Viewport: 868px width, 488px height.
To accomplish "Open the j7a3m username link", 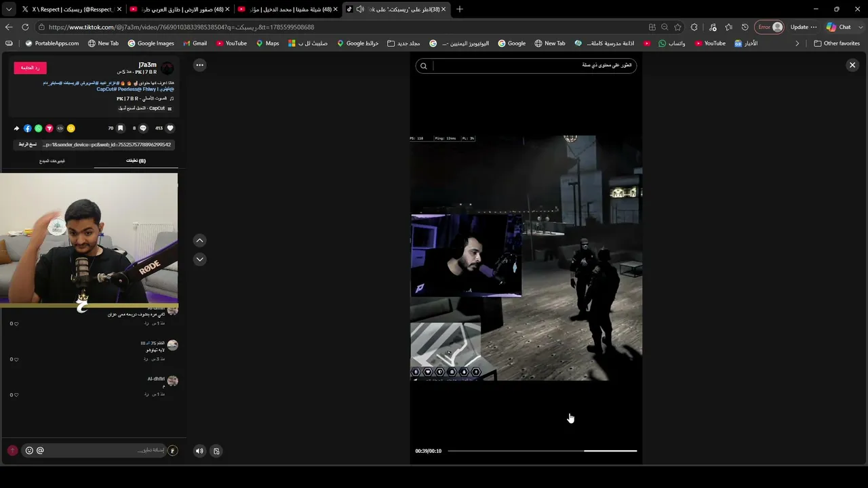I will [147, 65].
